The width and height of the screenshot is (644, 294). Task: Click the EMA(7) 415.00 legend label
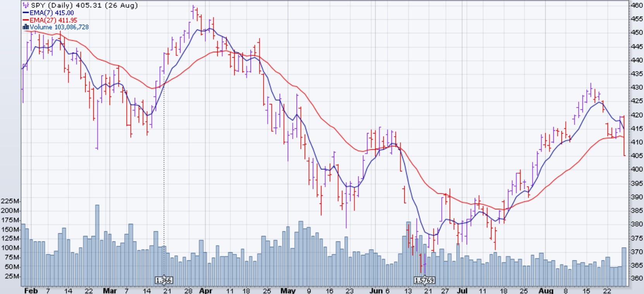click(52, 13)
